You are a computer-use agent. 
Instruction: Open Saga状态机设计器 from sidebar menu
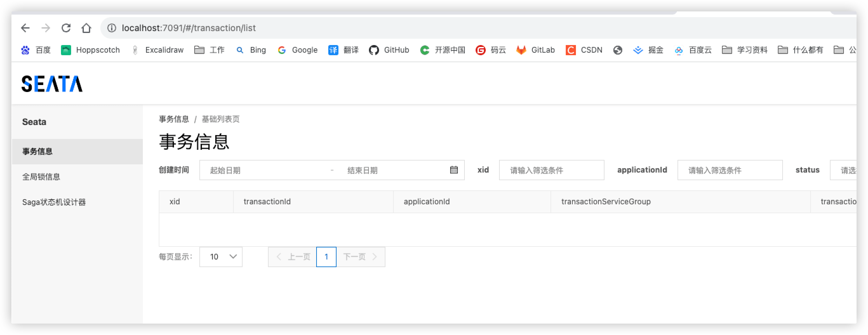coord(54,202)
